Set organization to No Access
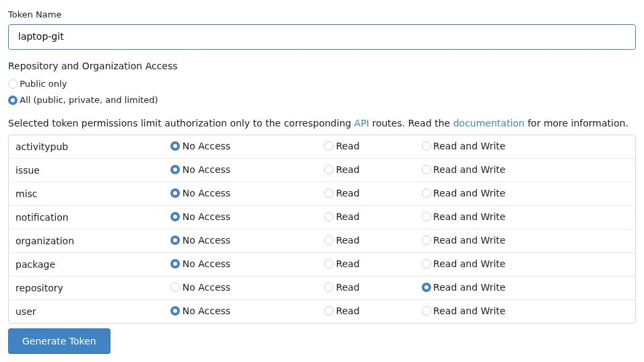The height and width of the screenshot is (362, 644). pyautogui.click(x=175, y=240)
